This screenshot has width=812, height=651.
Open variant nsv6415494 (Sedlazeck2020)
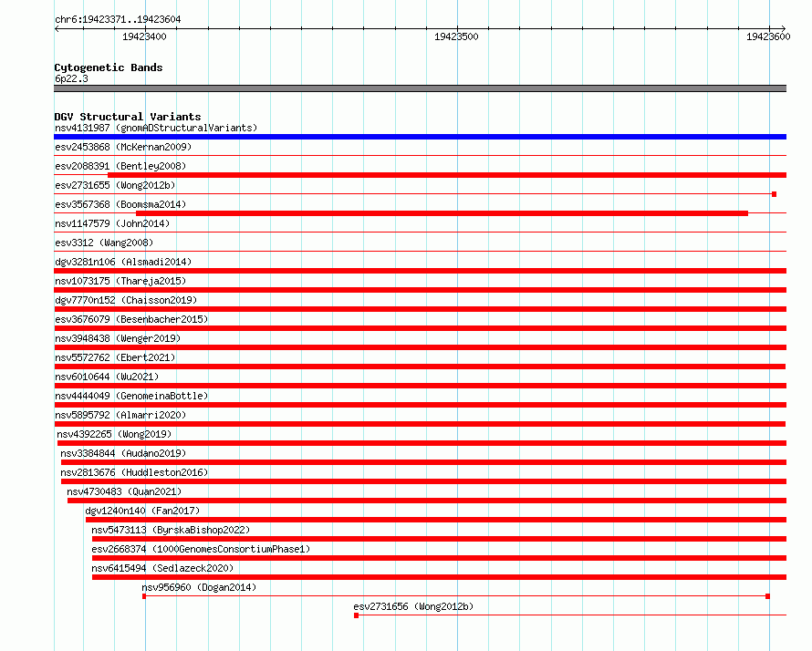point(162,568)
